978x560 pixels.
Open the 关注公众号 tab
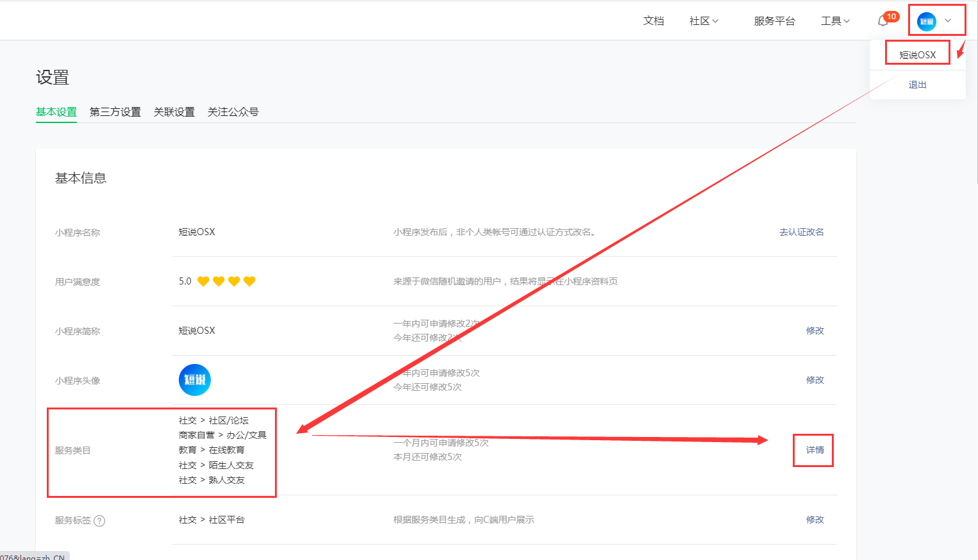[233, 112]
